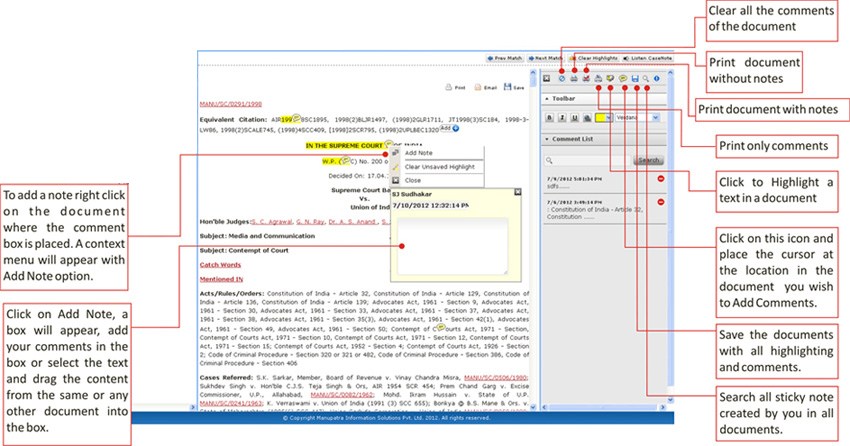Open the MANU/SC/0291/1998 citation link
Viewport: 850px width, 446px height.
(x=230, y=104)
